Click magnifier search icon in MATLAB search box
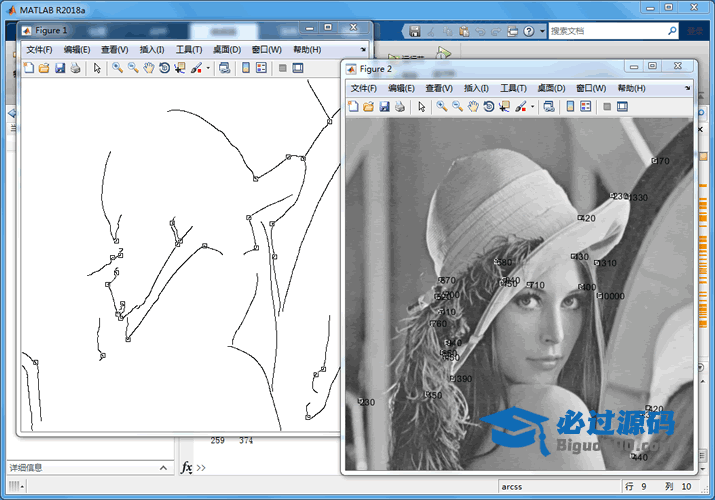 click(672, 31)
